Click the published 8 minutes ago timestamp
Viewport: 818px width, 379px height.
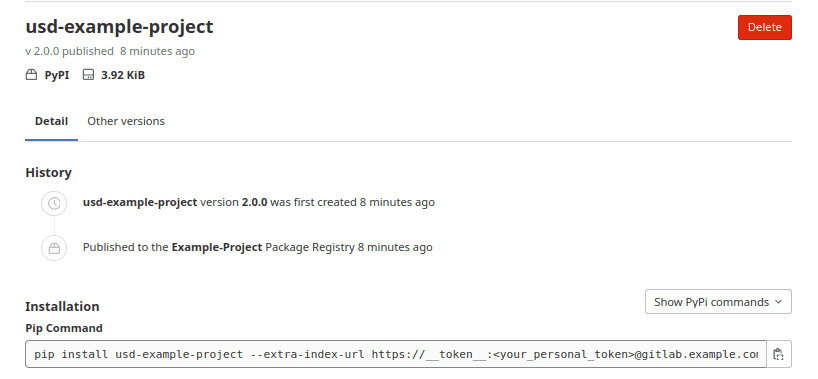[157, 51]
